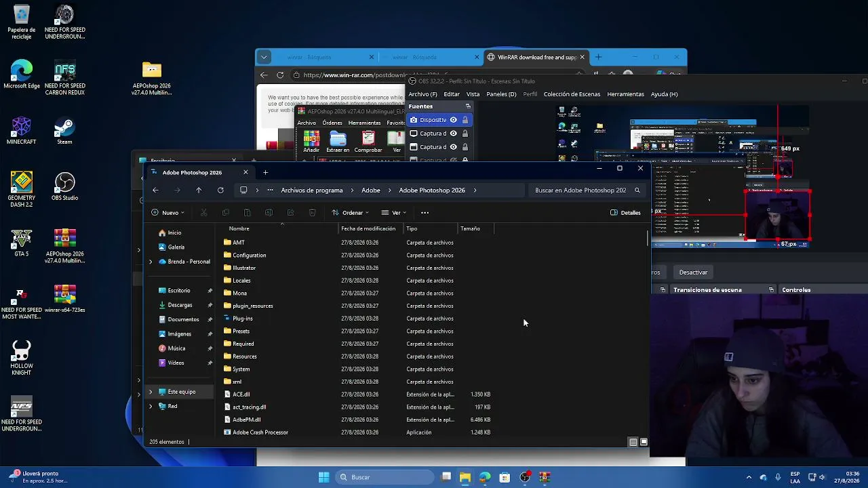868x488 pixels.
Task: Open Galería in Explorer sidebar
Action: point(171,247)
